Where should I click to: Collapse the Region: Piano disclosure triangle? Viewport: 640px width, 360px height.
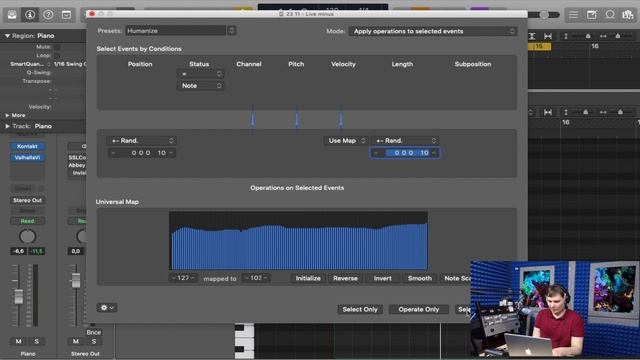tap(7, 36)
